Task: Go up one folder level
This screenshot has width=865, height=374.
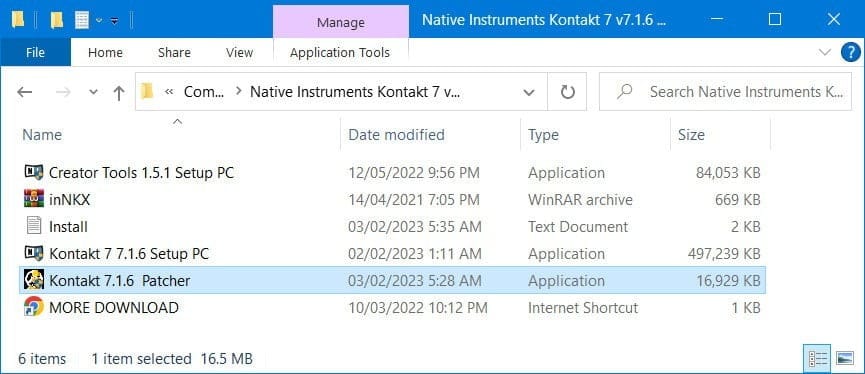Action: point(119,92)
